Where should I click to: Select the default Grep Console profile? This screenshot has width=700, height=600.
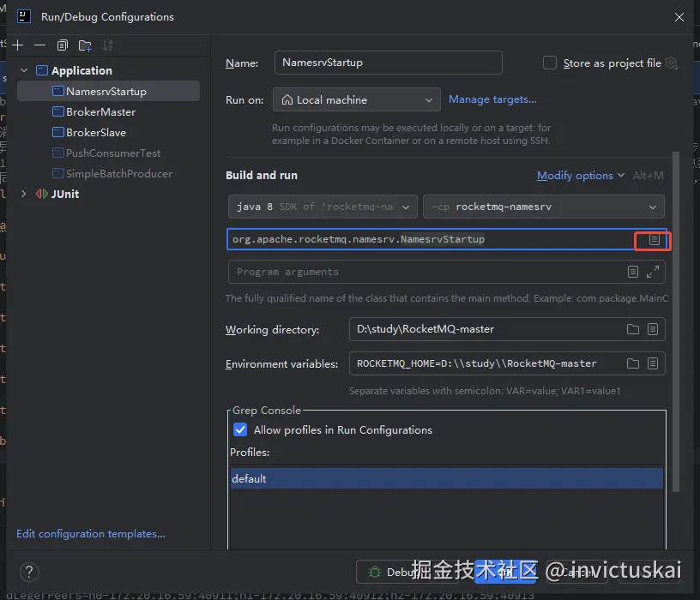click(x=446, y=478)
